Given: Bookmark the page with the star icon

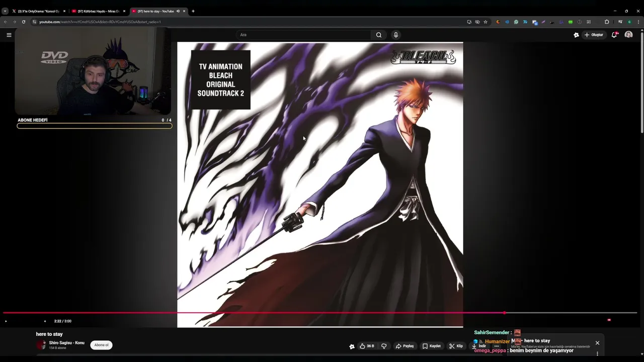Looking at the screenshot, I should 486,22.
